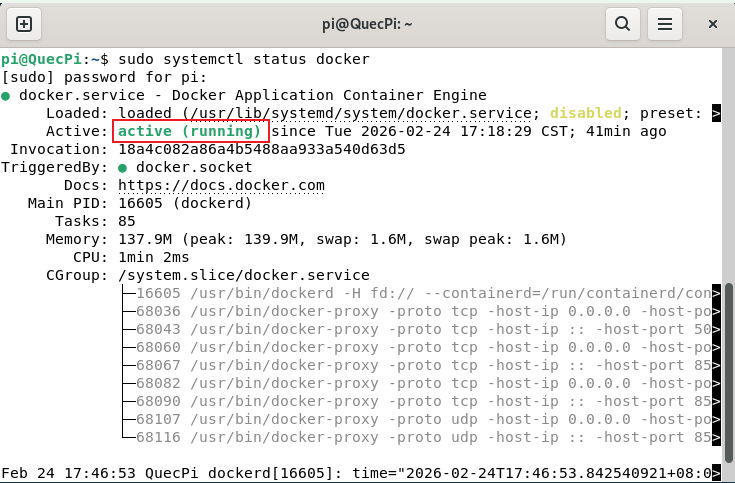Viewport: 735px width, 483px height.
Task: Click the truncation arrow on the bottom log line
Action: 716,473
